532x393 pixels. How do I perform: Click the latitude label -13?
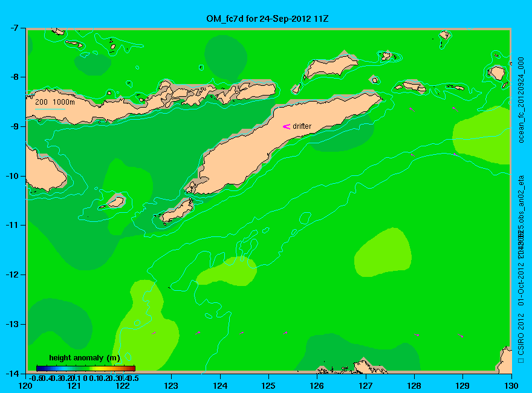(x=11, y=324)
